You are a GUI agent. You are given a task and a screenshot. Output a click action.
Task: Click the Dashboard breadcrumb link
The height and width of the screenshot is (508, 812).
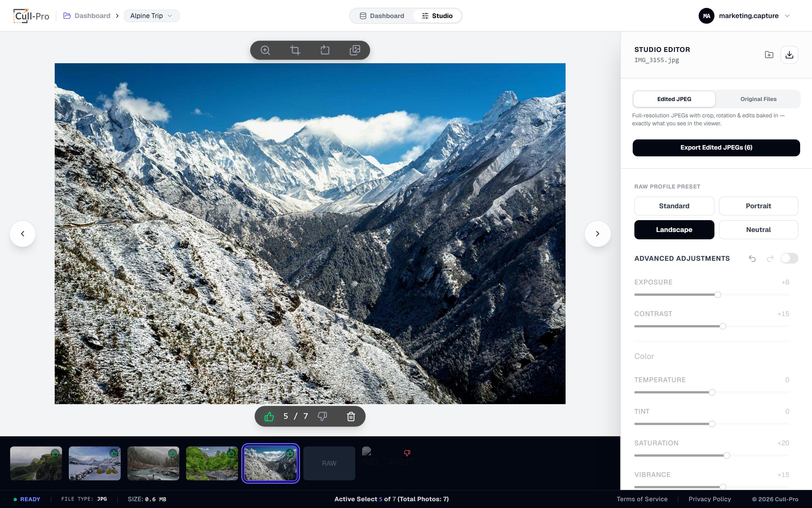[92, 16]
